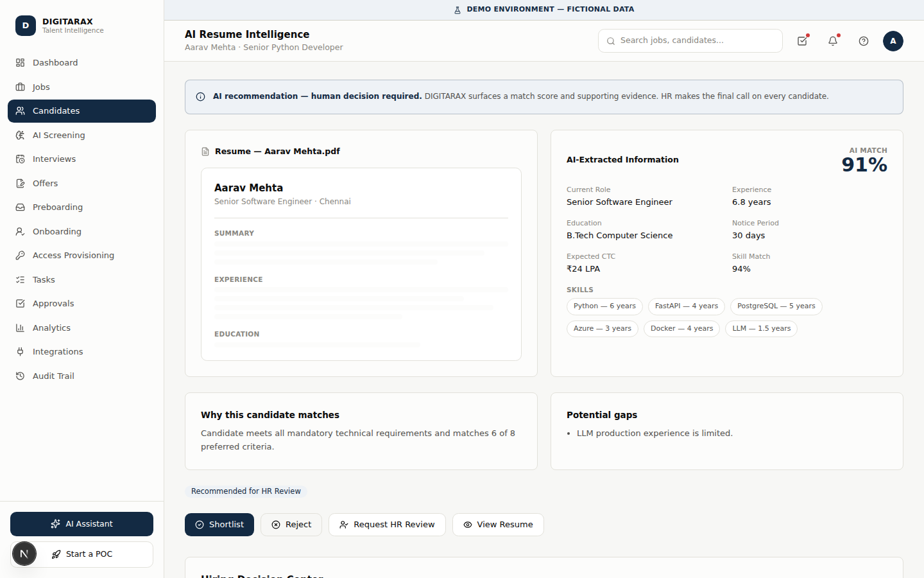Viewport: 924px width, 578px height.
Task: Click the AI Resume Intelligence page title
Action: click(x=247, y=35)
